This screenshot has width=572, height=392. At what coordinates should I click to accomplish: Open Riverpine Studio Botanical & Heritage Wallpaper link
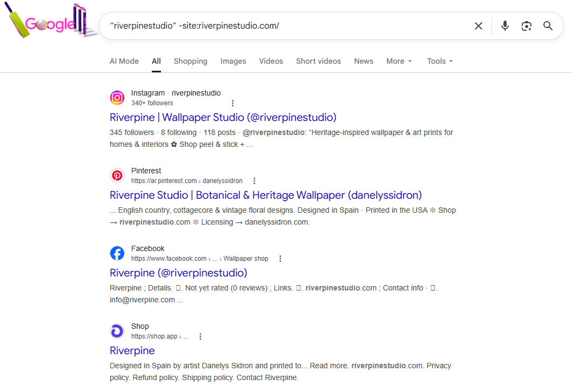tap(266, 195)
